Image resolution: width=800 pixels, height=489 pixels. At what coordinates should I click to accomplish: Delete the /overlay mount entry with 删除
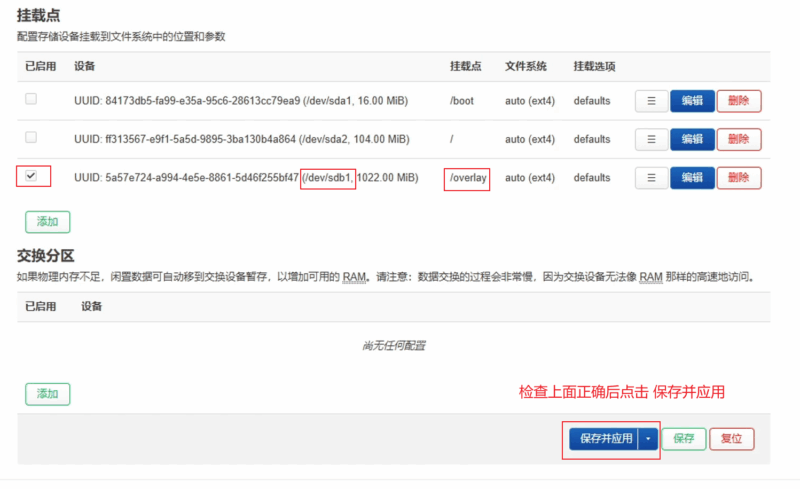(x=739, y=177)
